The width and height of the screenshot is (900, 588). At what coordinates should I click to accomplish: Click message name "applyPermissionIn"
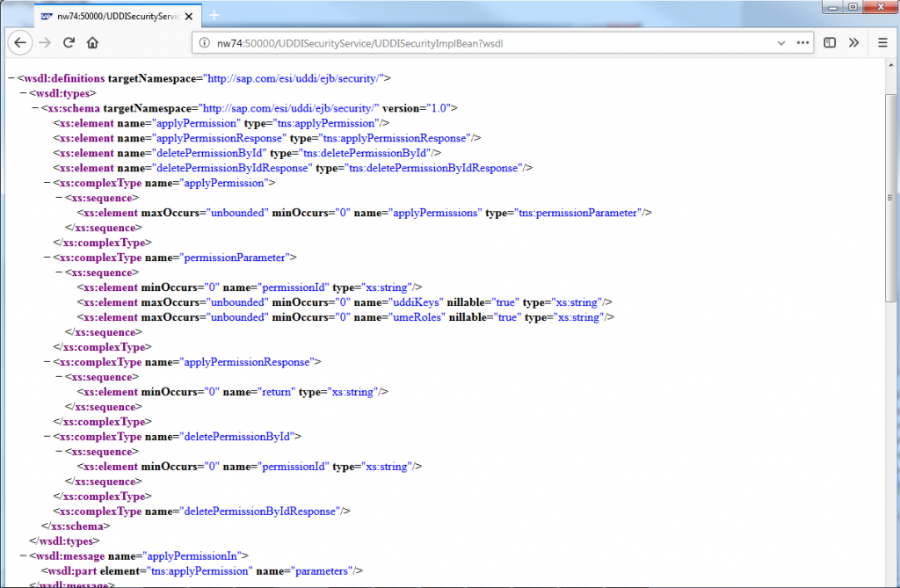coord(192,555)
